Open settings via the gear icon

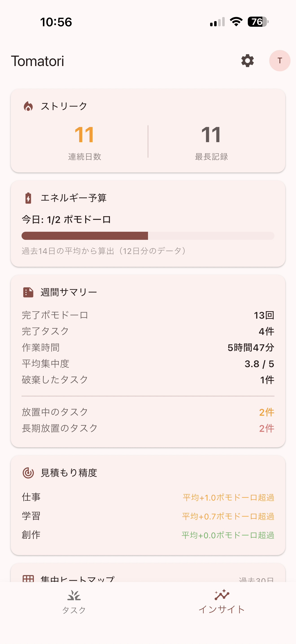[x=247, y=61]
